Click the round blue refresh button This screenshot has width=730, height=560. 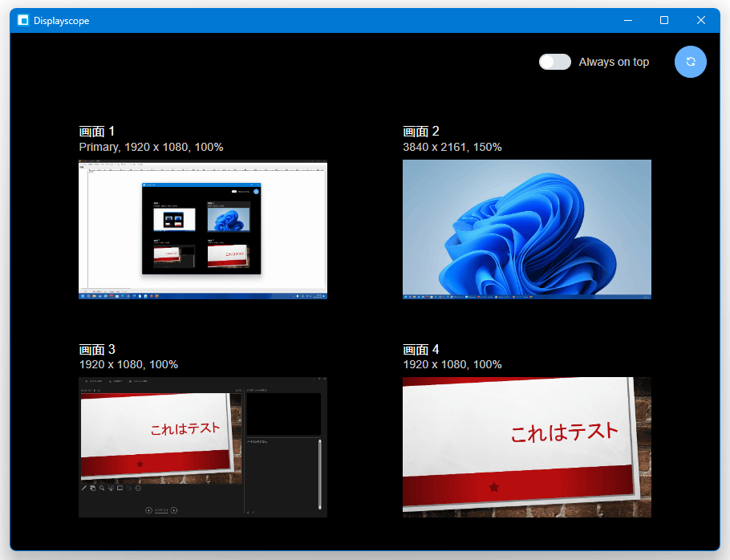tap(691, 62)
